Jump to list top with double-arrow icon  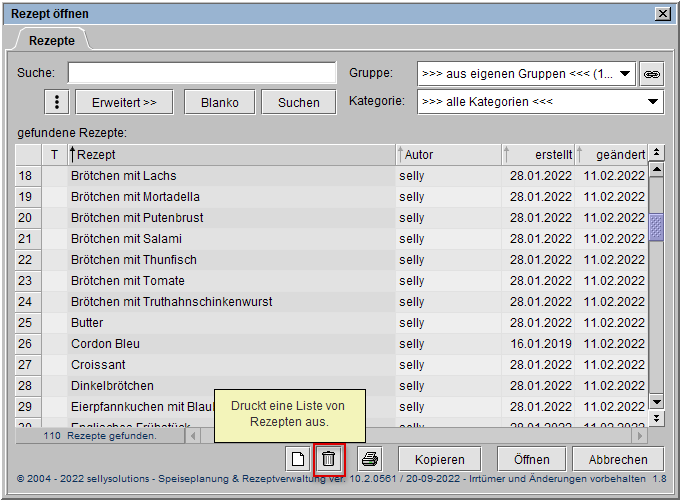[656, 153]
